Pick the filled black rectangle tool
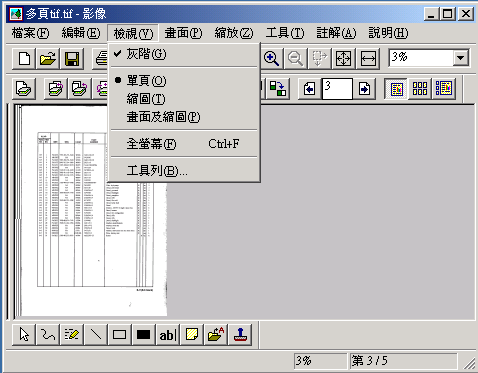The width and height of the screenshot is (478, 373). coord(143,334)
